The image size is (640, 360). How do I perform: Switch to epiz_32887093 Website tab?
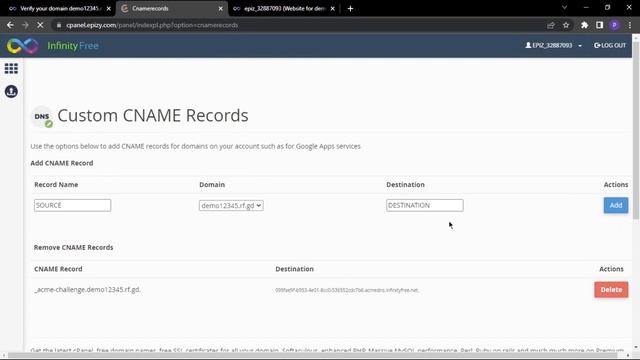tap(284, 9)
